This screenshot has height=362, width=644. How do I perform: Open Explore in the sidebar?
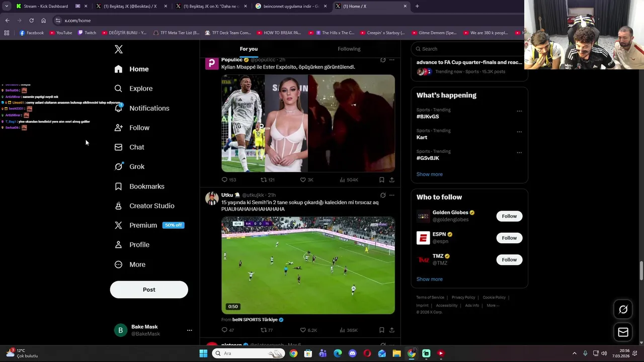[134, 88]
